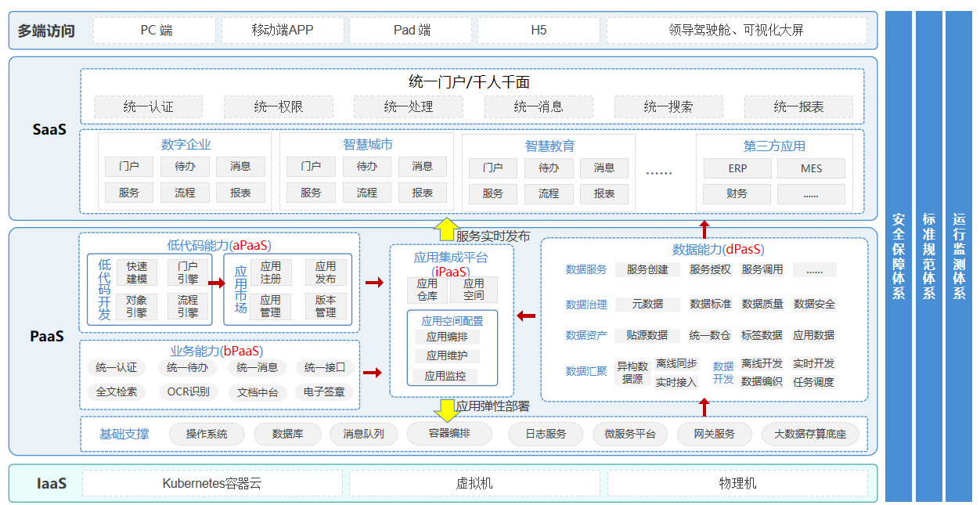This screenshot has width=980, height=505.
Task: Click the "文档中台" pill
Action: 258,392
